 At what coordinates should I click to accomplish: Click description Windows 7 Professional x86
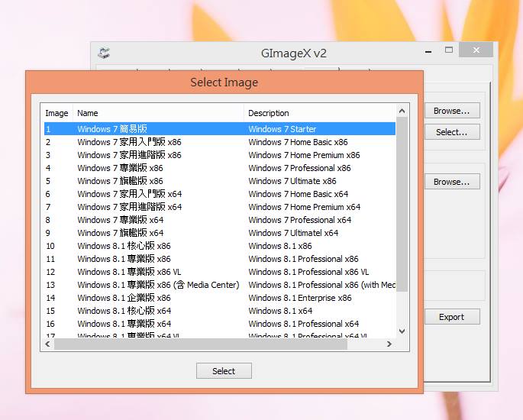pyautogui.click(x=299, y=168)
